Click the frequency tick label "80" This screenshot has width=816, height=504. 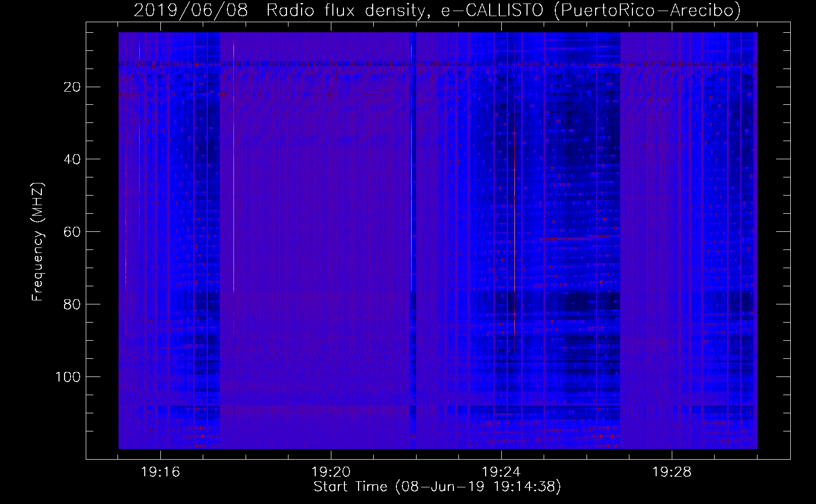[73, 304]
